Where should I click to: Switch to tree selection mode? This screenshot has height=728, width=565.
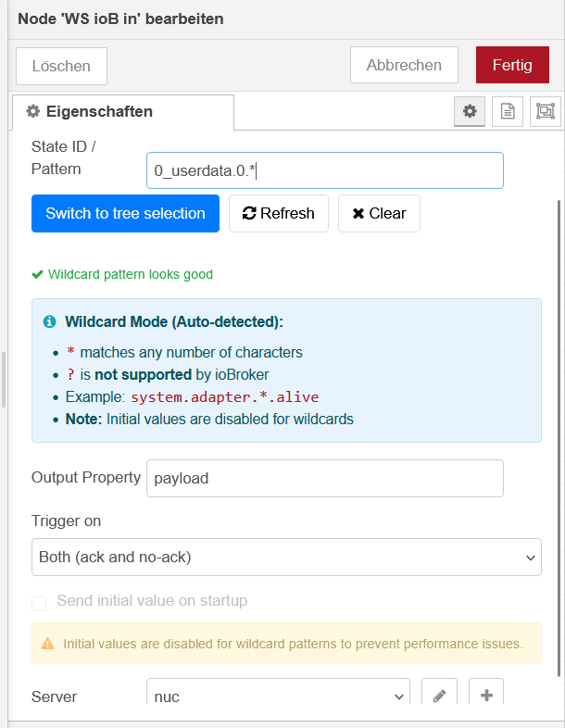click(125, 213)
